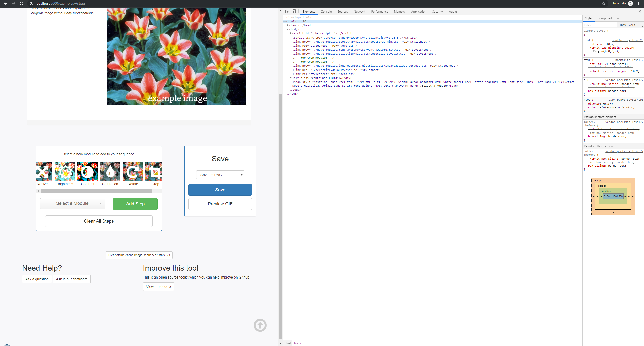Add a new style rule with plus icon
The height and width of the screenshot is (346, 644).
pos(640,25)
